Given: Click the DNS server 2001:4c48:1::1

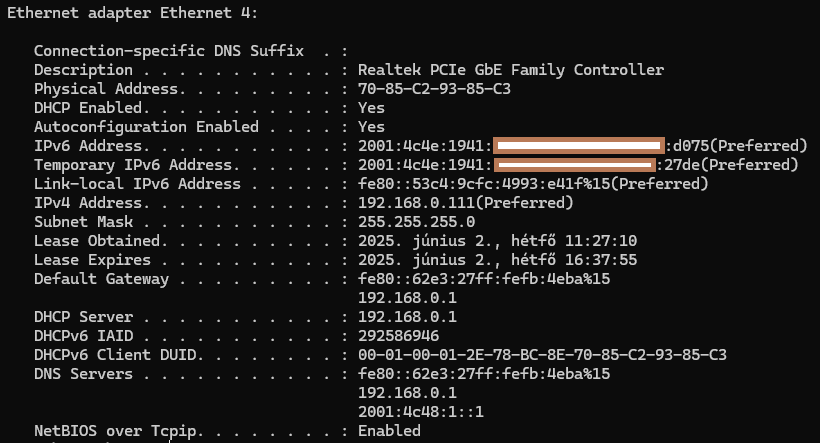Looking at the screenshot, I should [421, 412].
